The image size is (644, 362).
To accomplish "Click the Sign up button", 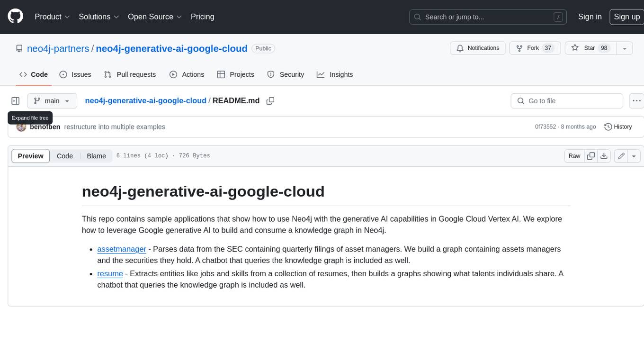I will [x=626, y=17].
